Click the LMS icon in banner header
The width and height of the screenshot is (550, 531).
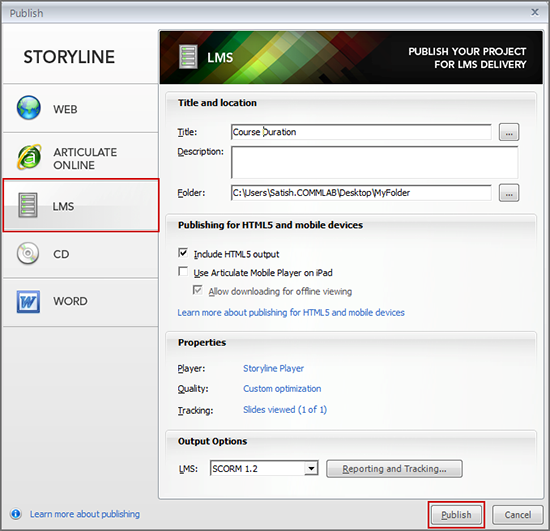[x=188, y=56]
